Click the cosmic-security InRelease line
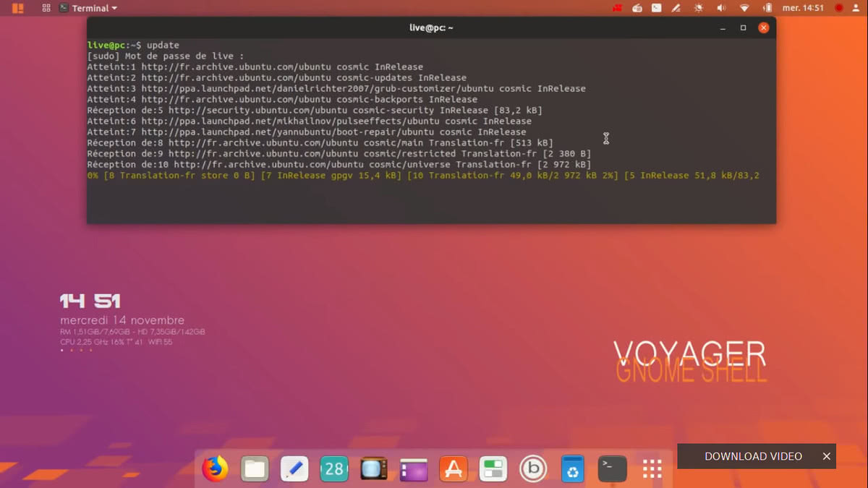The width and height of the screenshot is (868, 488). point(315,110)
